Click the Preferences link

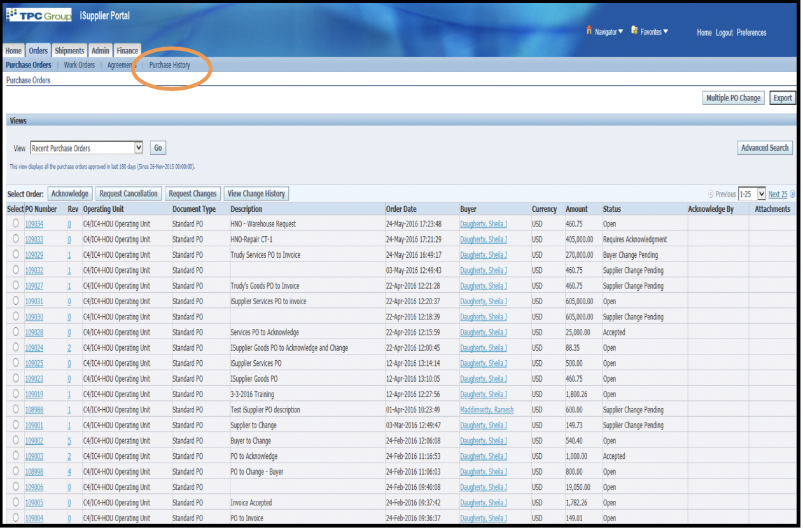[x=751, y=32]
